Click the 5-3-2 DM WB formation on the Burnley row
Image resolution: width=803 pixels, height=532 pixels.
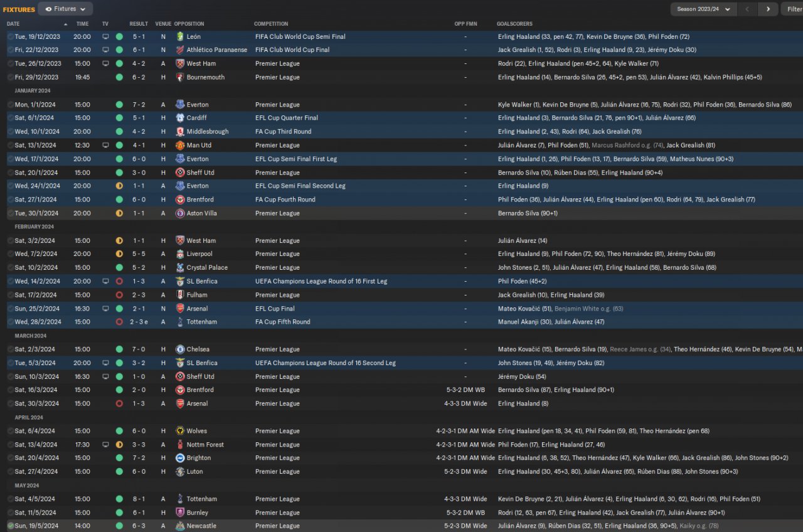coord(465,513)
